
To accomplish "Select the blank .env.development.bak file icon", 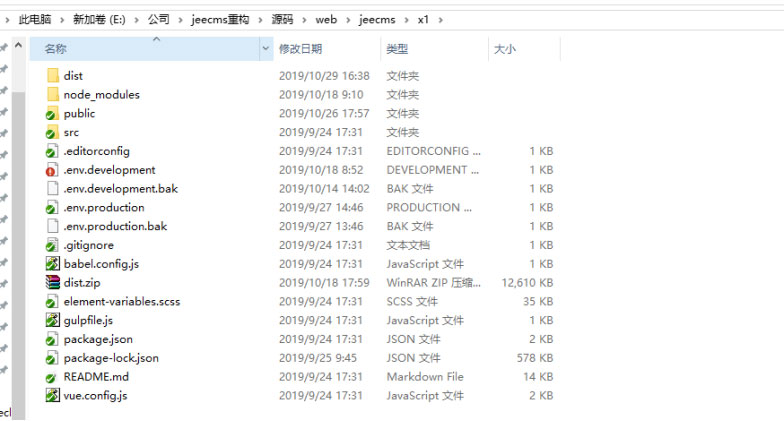I will point(53,189).
